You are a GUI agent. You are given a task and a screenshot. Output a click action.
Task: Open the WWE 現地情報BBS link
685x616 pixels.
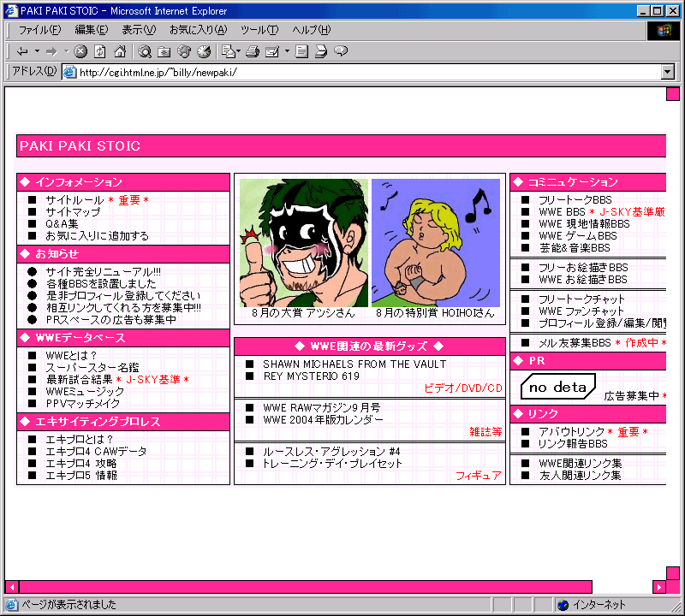[585, 224]
